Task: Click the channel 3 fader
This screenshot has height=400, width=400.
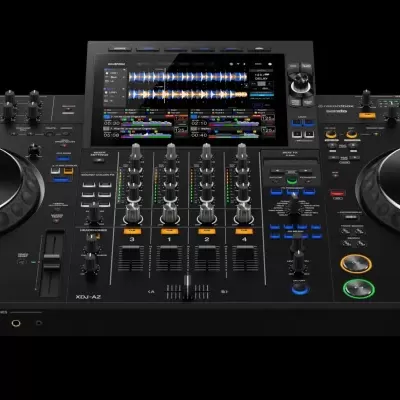Action: (x=131, y=258)
